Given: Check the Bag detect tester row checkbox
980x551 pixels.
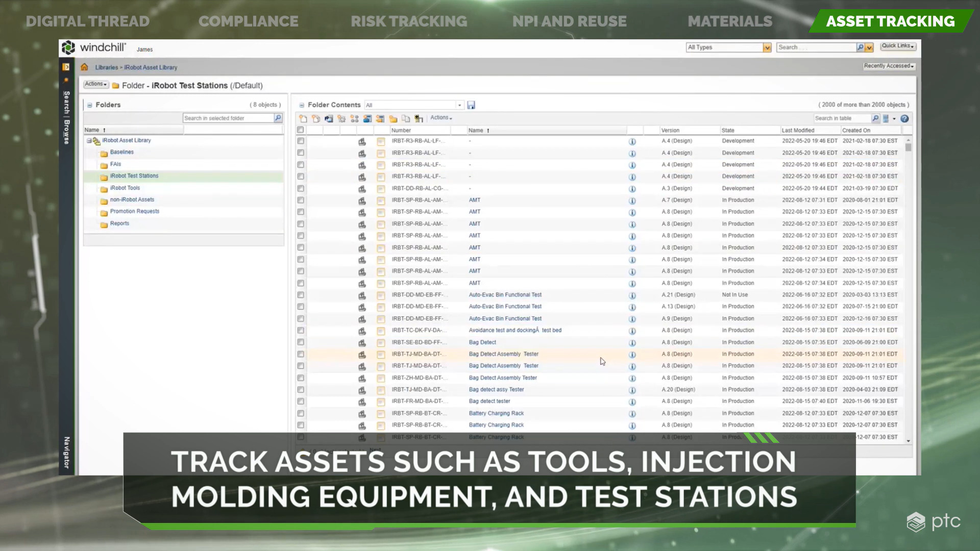Looking at the screenshot, I should click(301, 402).
